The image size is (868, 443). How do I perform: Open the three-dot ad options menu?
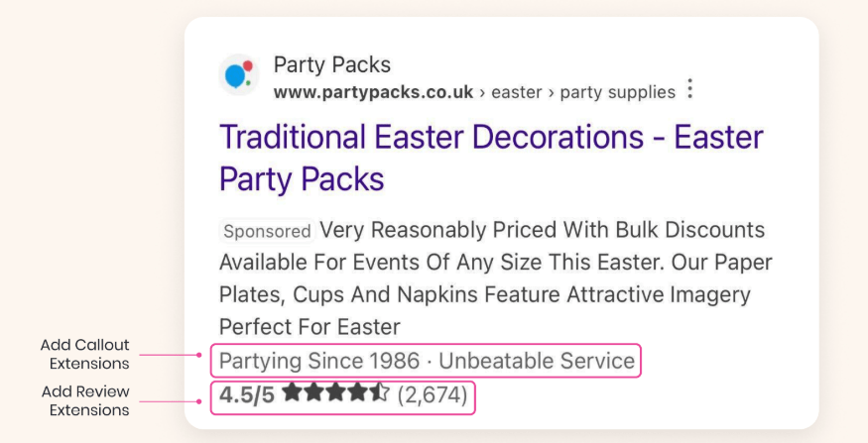690,90
